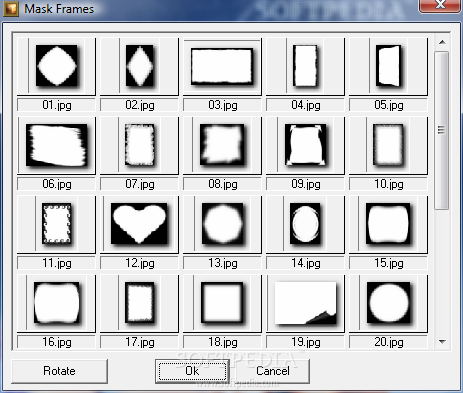This screenshot has height=393, width=463.
Task: Pick the 04.jpg tall rectangle mask frame
Action: coord(305,66)
